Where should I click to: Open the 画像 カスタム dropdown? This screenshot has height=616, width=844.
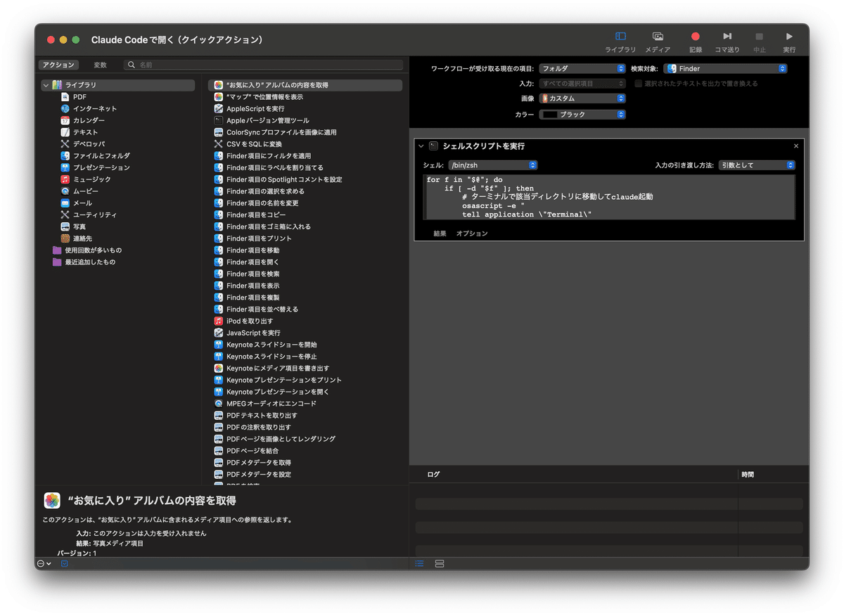pyautogui.click(x=582, y=98)
